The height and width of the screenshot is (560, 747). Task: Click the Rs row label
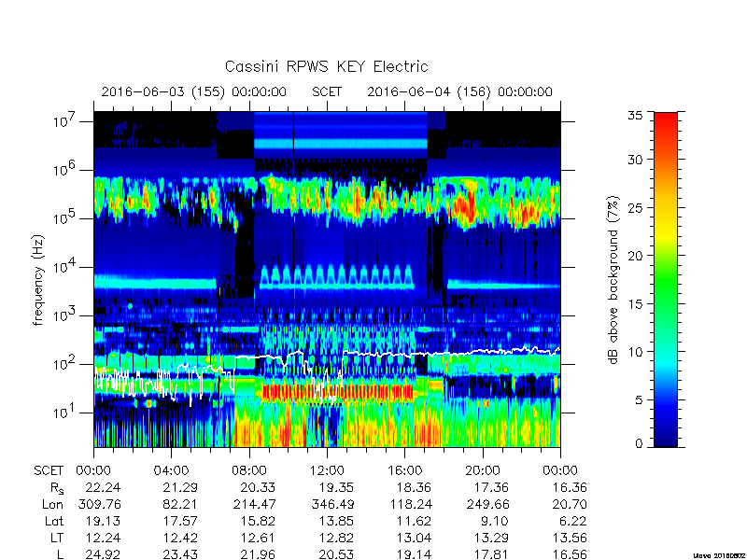[57, 488]
